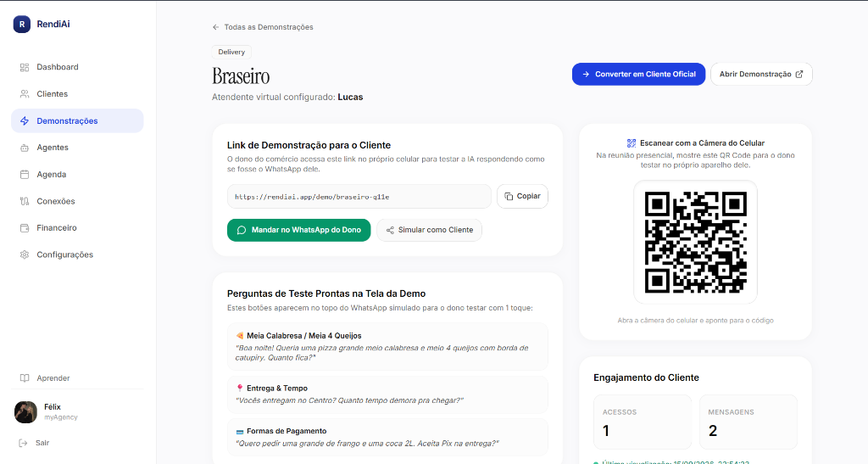The width and height of the screenshot is (868, 464).
Task: Click the Conexões icon in sidebar
Action: point(25,202)
